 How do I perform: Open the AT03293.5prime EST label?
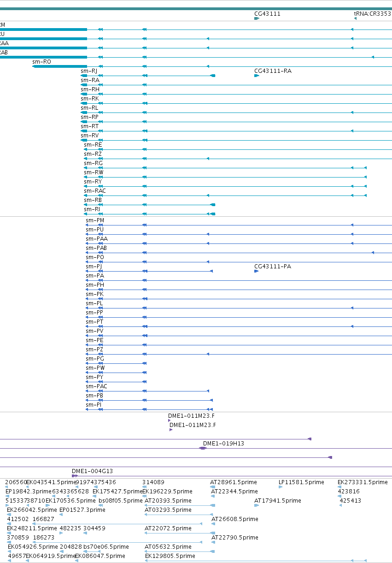(x=168, y=510)
